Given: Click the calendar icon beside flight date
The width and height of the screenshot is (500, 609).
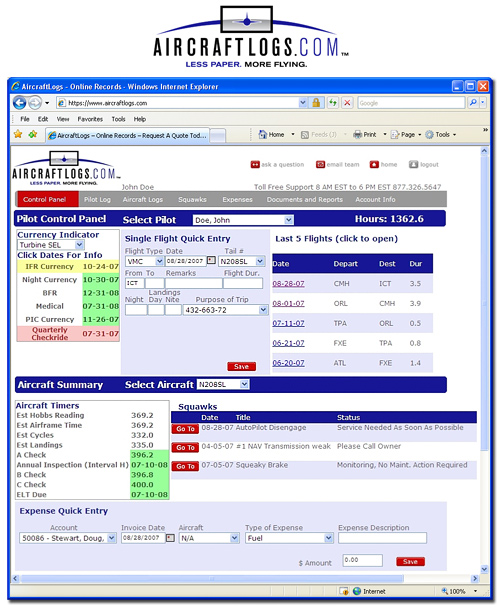Looking at the screenshot, I should pyautogui.click(x=211, y=260).
